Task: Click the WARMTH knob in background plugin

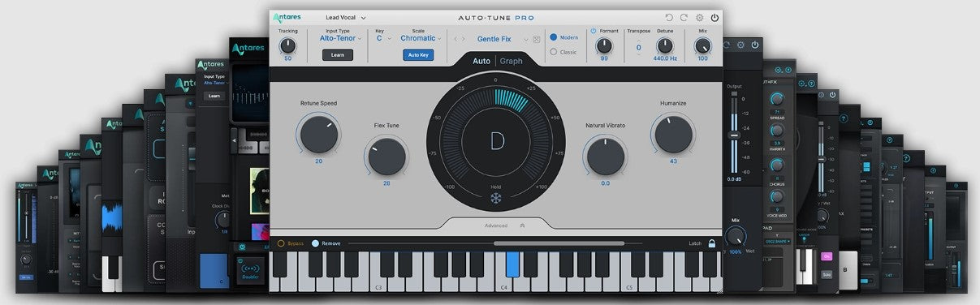Action: click(776, 130)
